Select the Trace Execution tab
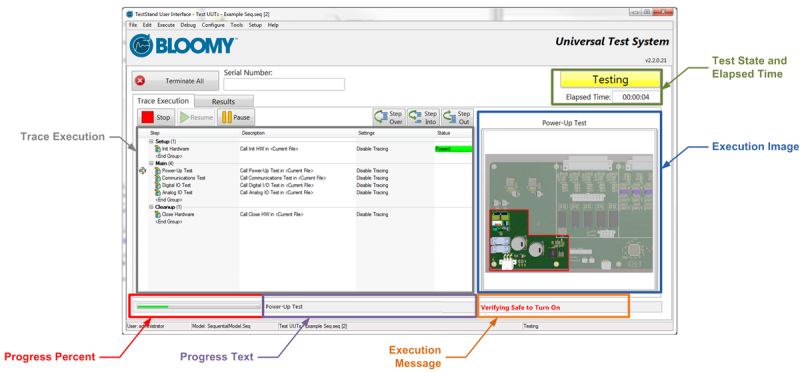Viewport: 800px width, 373px height. click(163, 101)
